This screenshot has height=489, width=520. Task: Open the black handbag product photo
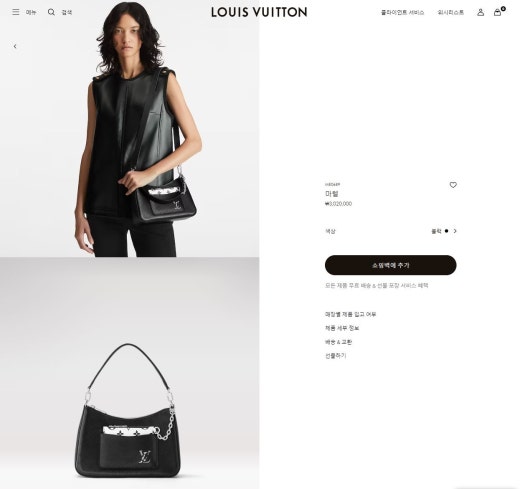(129, 373)
